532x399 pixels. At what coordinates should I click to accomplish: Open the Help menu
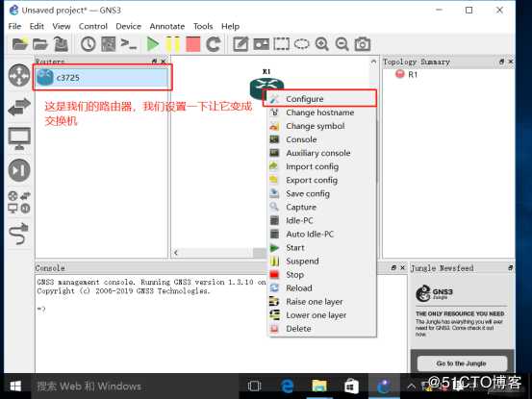tap(230, 26)
